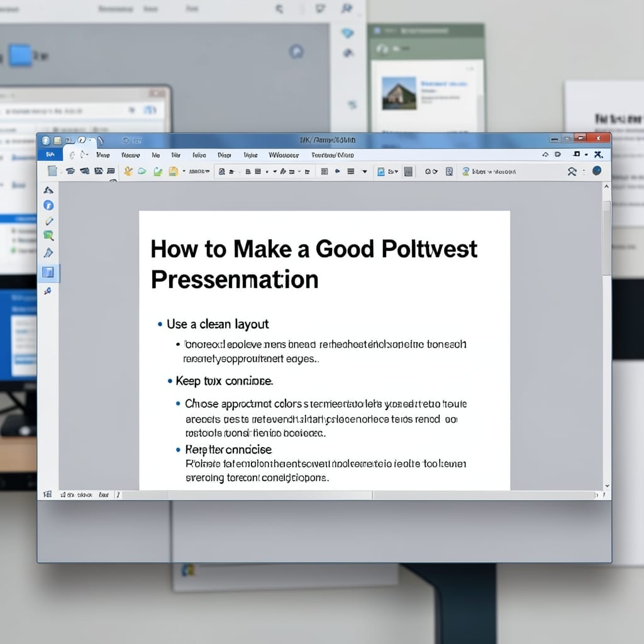Viewport: 644px width, 644px height.
Task: Select the blue highlighter pen in side toolbar
Action: (48, 253)
